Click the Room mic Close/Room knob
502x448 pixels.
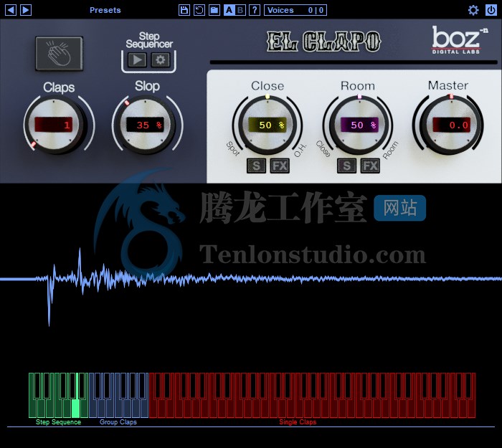359,125
